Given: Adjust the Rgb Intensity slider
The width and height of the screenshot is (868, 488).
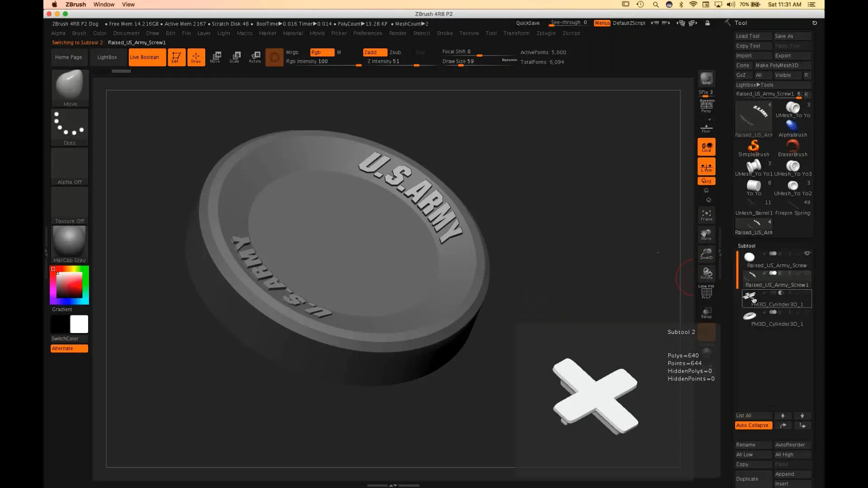Looking at the screenshot, I should click(323, 62).
